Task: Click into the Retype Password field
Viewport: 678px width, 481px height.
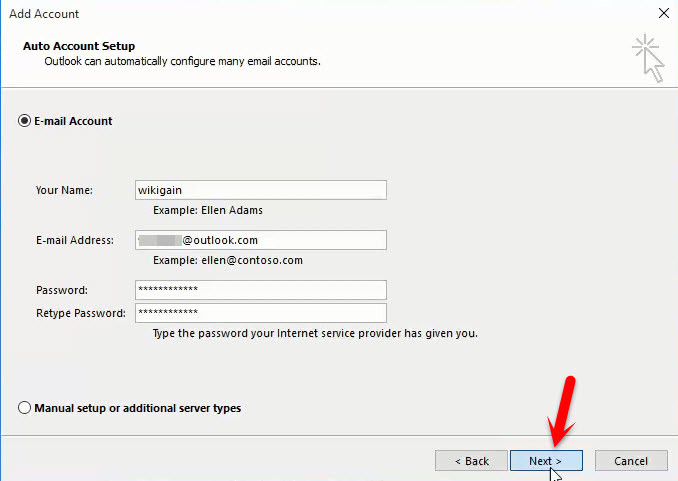Action: point(261,313)
